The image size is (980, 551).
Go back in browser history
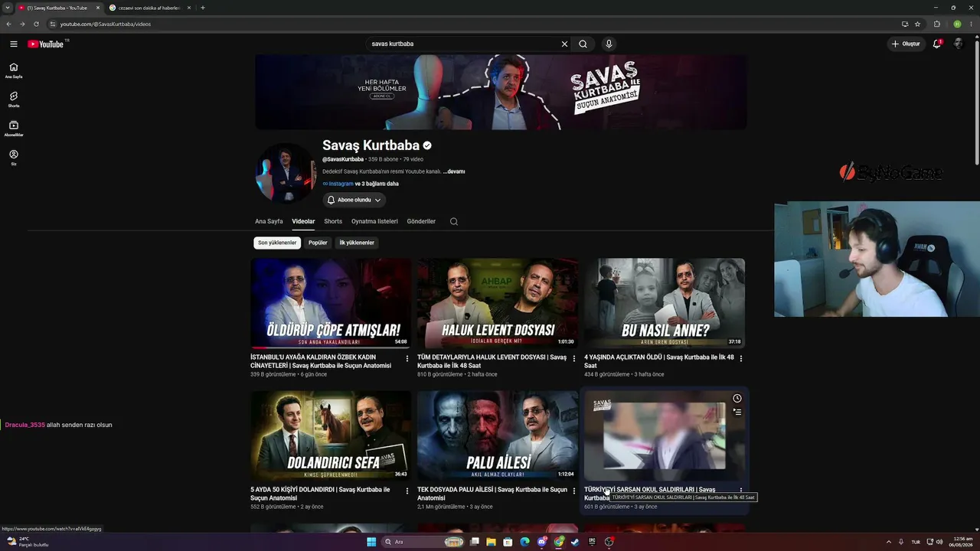coord(8,24)
